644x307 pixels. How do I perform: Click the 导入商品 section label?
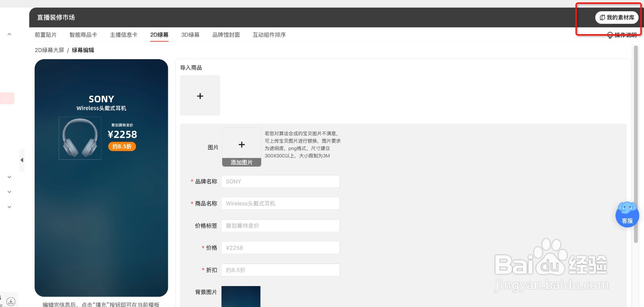[x=191, y=68]
